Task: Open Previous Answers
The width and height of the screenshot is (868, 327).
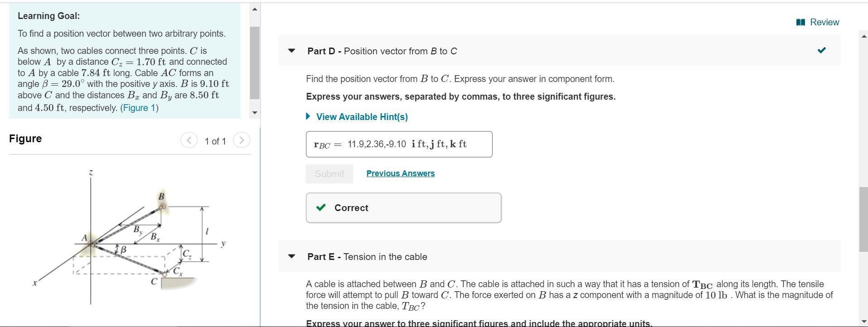Action: [400, 173]
